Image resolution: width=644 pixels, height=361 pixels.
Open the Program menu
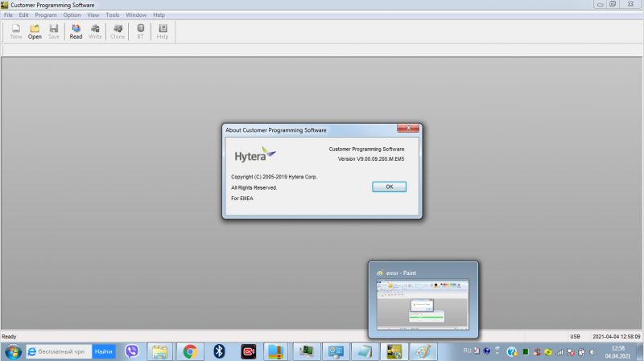46,14
